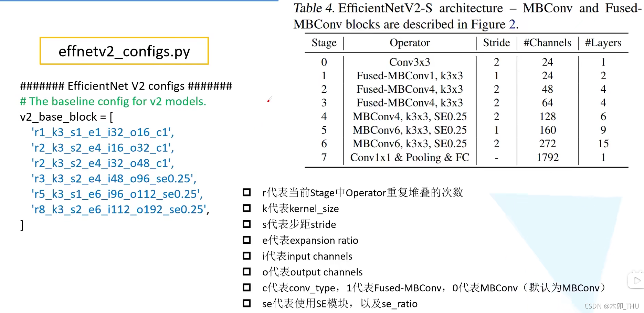
Task: Click bullet box beside i代表input channels
Action: coord(246,256)
